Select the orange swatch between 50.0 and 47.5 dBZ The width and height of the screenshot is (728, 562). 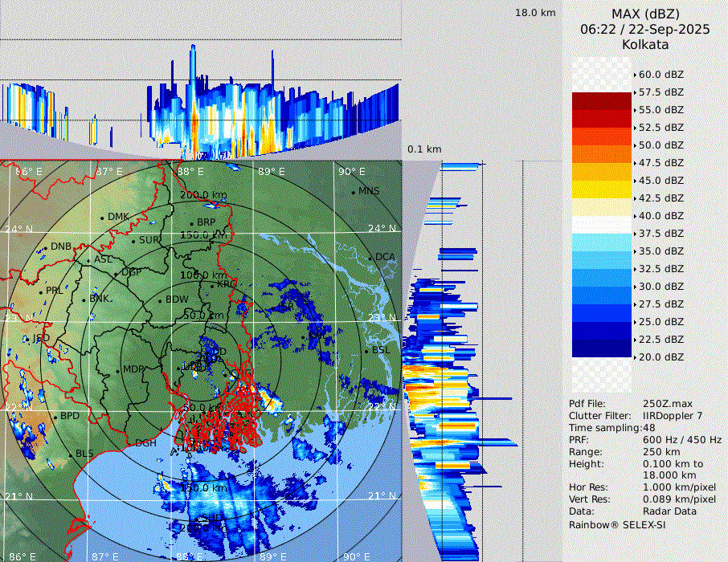pos(602,153)
